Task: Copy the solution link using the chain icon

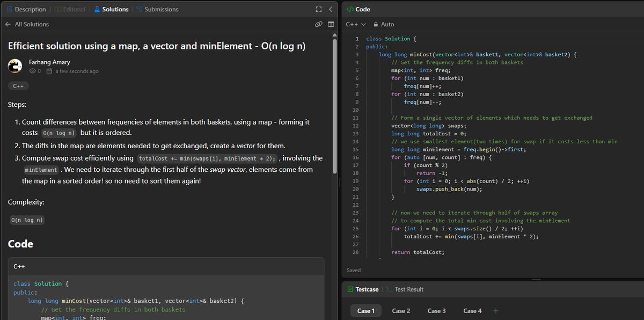Action: [x=319, y=24]
